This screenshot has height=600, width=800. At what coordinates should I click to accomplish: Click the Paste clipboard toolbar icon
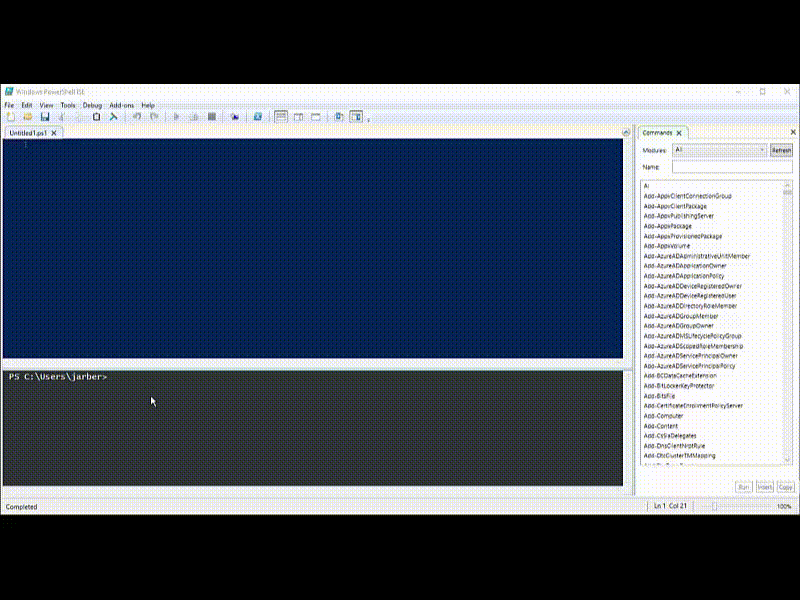(97, 117)
